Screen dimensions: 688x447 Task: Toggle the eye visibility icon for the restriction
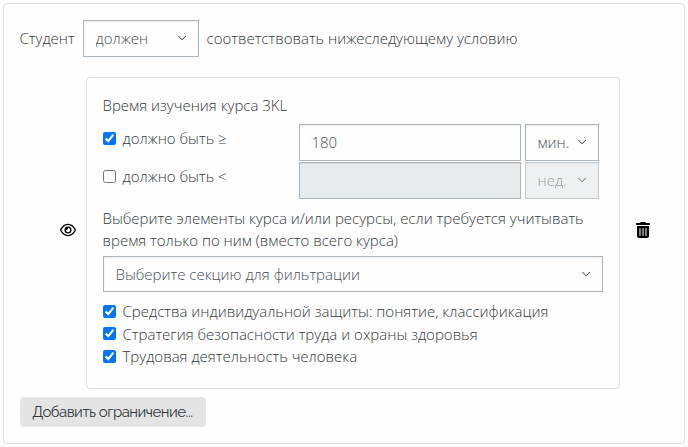68,230
